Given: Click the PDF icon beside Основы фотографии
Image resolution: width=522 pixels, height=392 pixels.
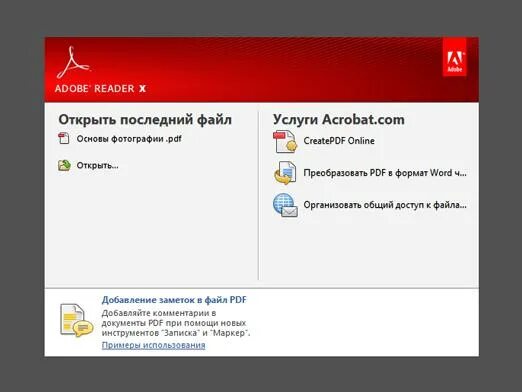Looking at the screenshot, I should pyautogui.click(x=64, y=138).
